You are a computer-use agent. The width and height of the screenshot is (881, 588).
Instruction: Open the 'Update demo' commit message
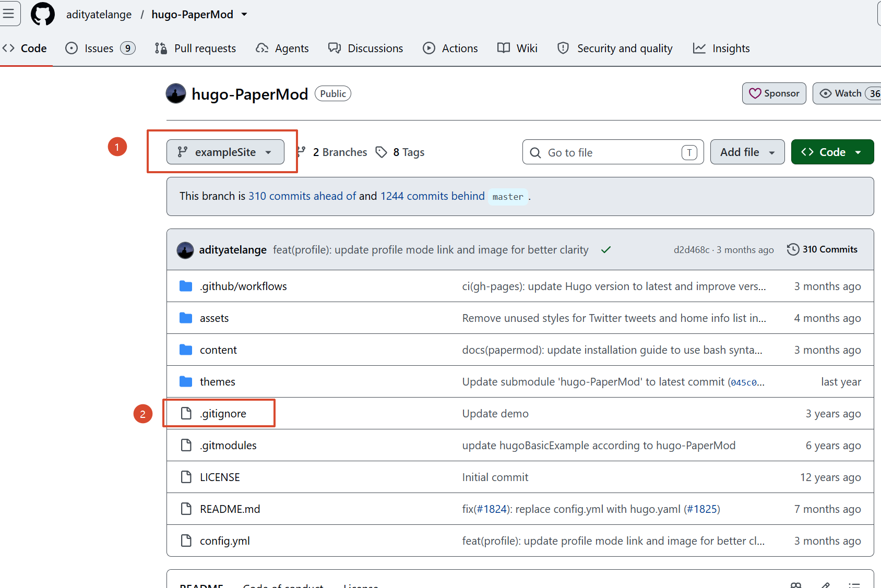tap(495, 414)
